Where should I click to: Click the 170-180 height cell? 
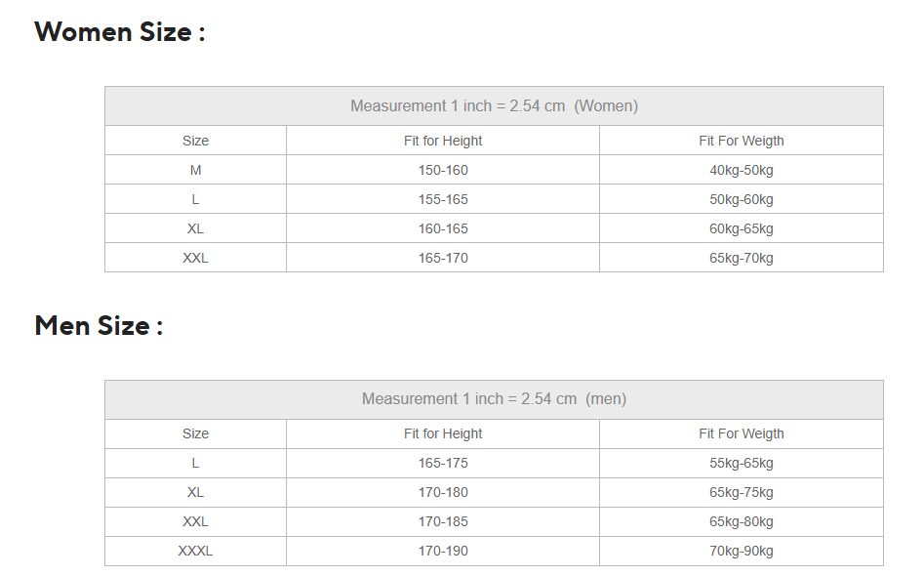tap(443, 492)
